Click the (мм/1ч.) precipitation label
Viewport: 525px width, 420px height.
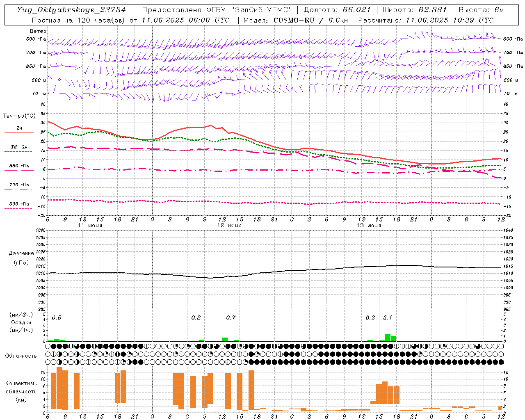21,330
